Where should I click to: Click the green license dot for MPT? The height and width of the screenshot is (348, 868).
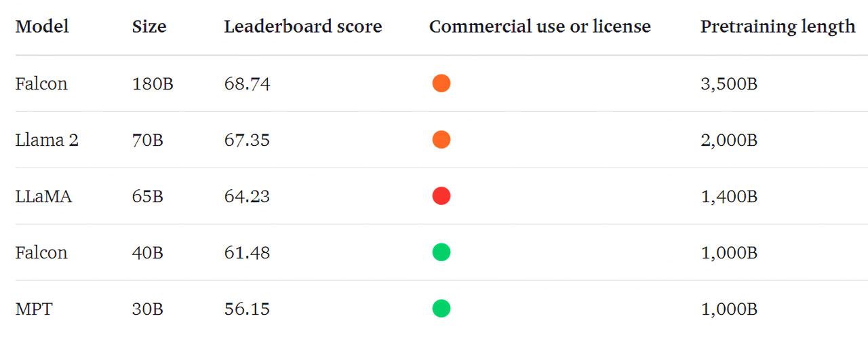tap(441, 309)
